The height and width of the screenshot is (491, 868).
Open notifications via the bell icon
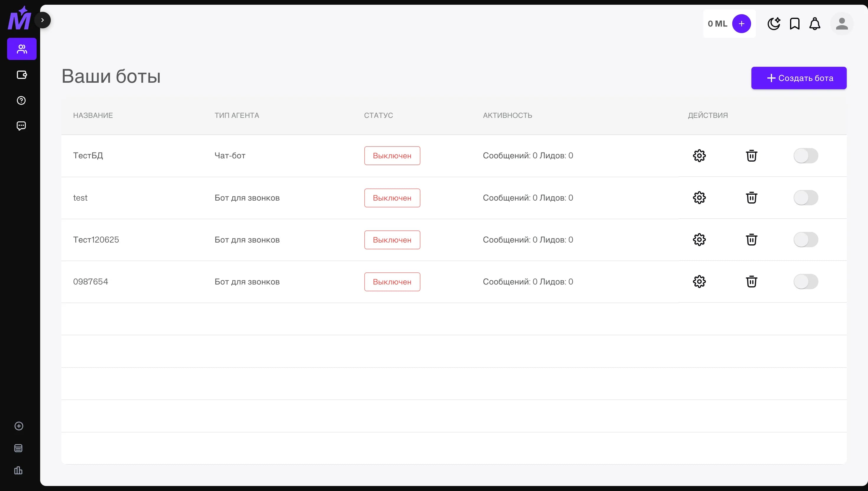815,23
